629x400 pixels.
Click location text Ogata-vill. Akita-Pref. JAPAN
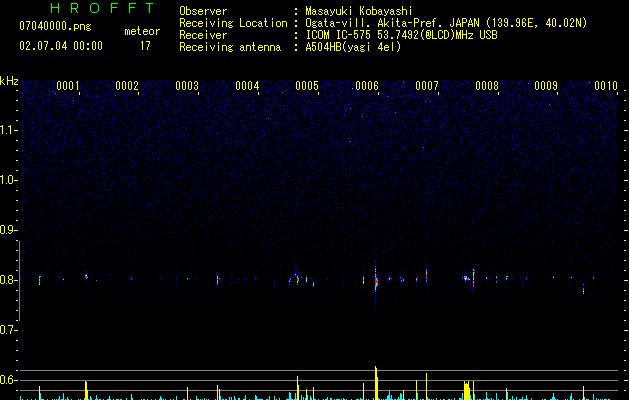[392, 23]
